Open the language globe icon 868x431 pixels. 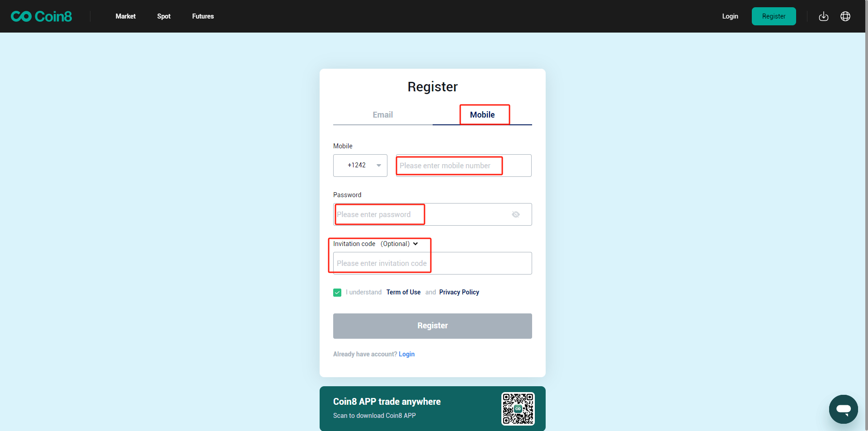pos(845,16)
